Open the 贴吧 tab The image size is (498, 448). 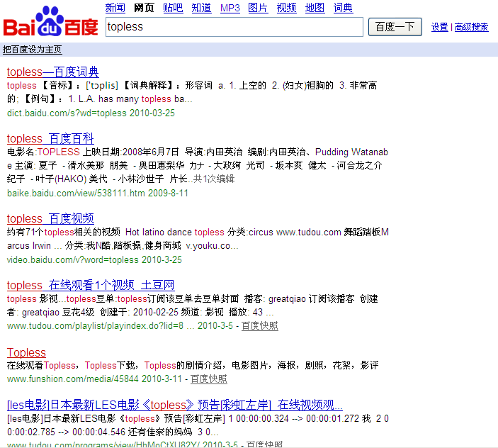(173, 8)
